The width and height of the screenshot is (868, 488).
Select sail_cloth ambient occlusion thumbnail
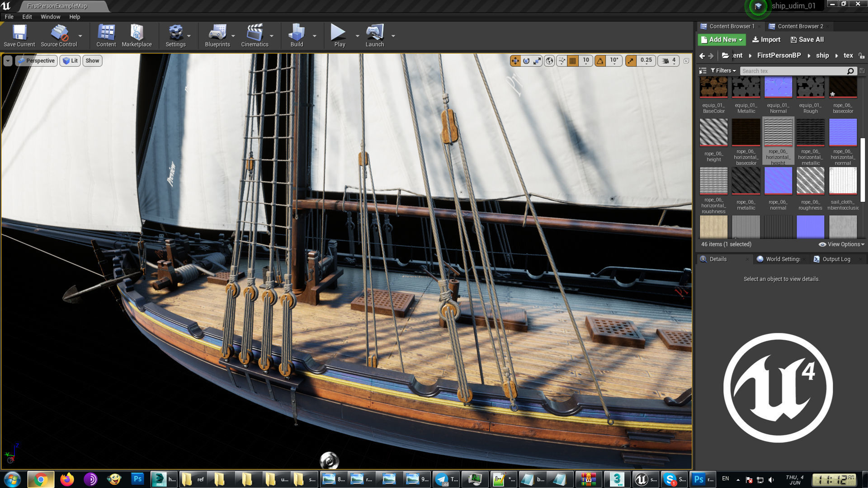pyautogui.click(x=843, y=181)
